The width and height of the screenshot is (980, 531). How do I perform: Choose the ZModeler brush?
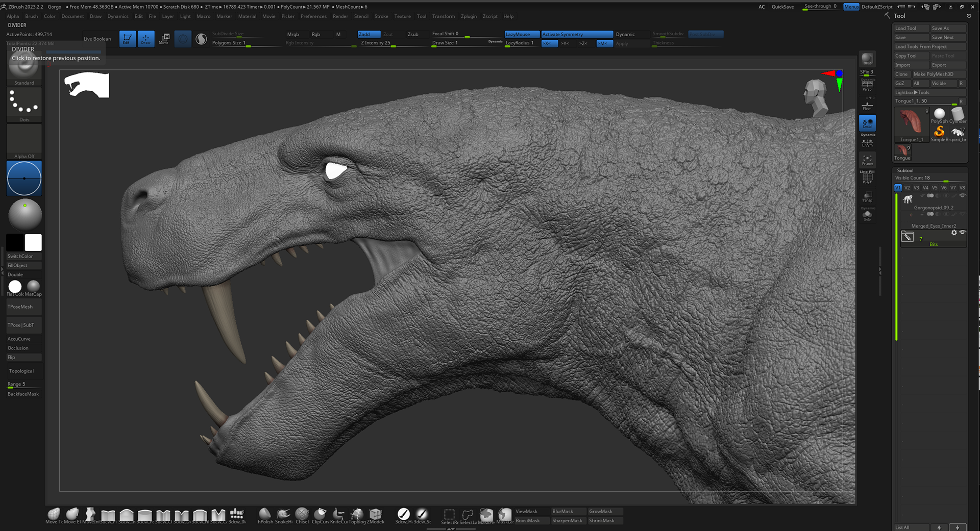tap(376, 514)
